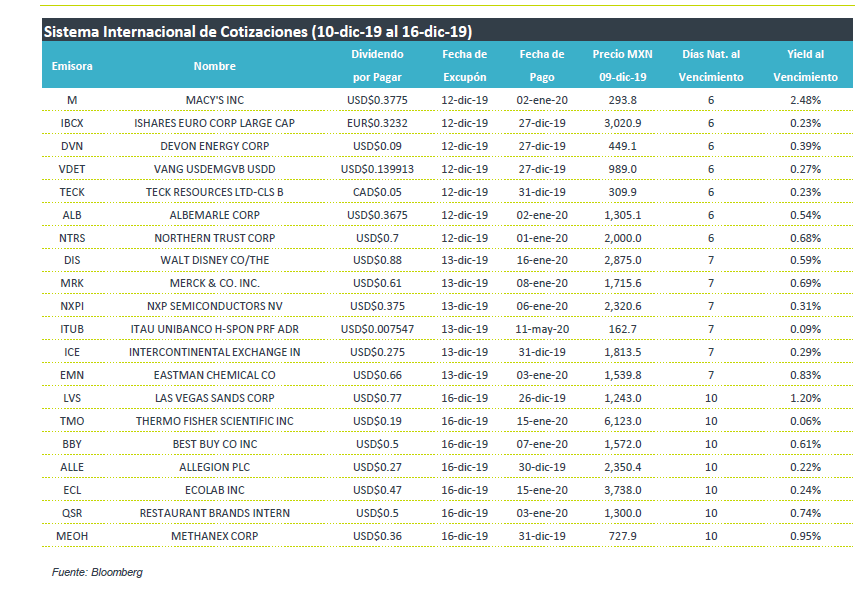Image resolution: width=864 pixels, height=592 pixels.
Task: Click the 'TMO' ticker cell
Action: pos(72,422)
